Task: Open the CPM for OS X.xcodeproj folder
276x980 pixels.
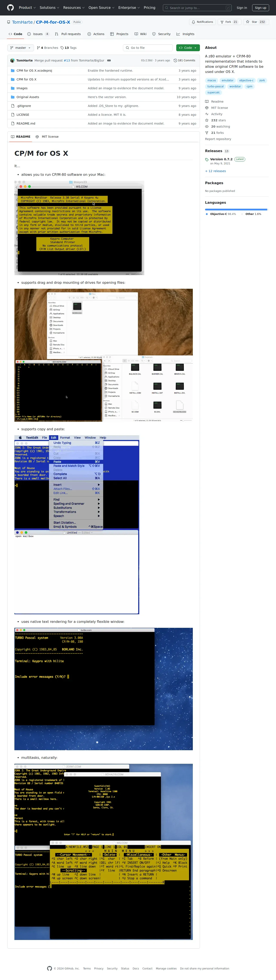Action: click(34, 71)
